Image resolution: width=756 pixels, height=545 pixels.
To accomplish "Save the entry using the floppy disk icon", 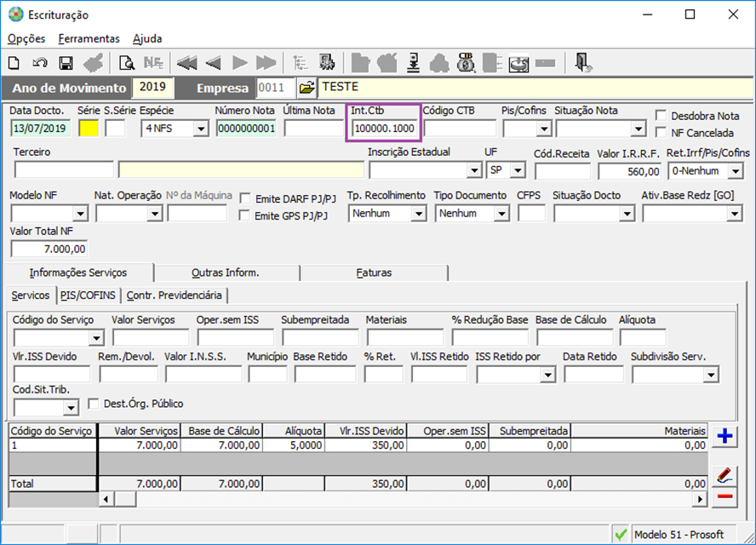I will [x=66, y=63].
